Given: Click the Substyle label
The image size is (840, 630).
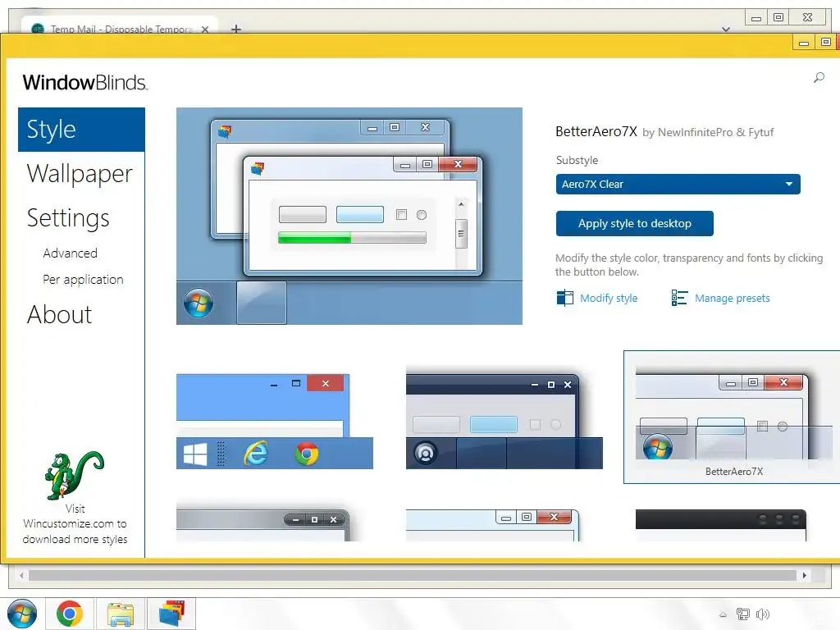Looking at the screenshot, I should [x=577, y=160].
